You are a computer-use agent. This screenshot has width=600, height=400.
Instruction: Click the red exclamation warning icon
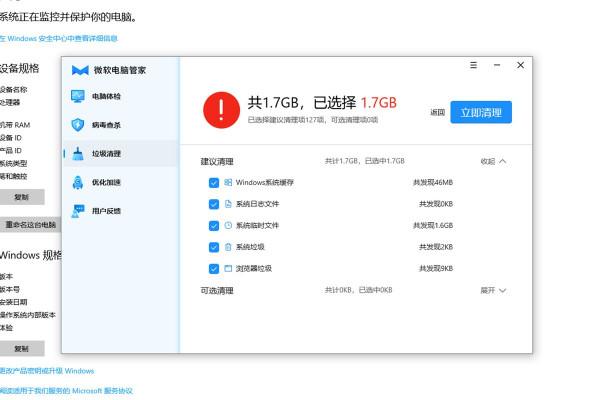coord(222,110)
